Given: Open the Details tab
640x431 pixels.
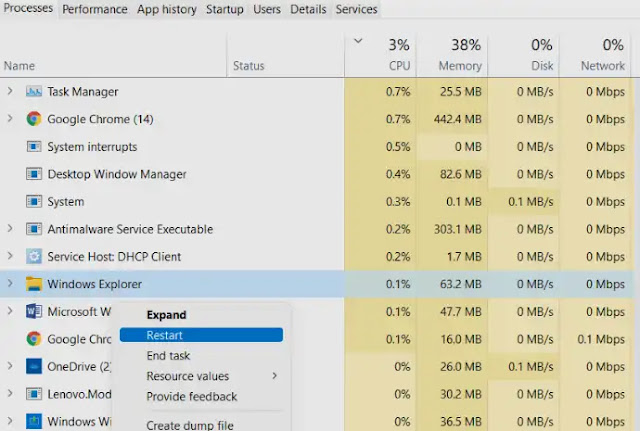Looking at the screenshot, I should [x=308, y=9].
